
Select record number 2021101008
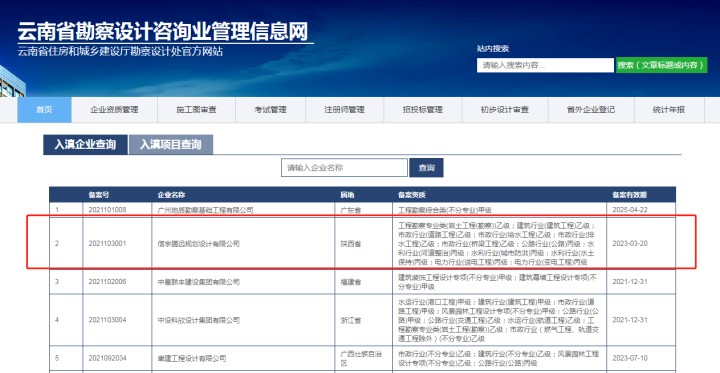[x=107, y=210]
